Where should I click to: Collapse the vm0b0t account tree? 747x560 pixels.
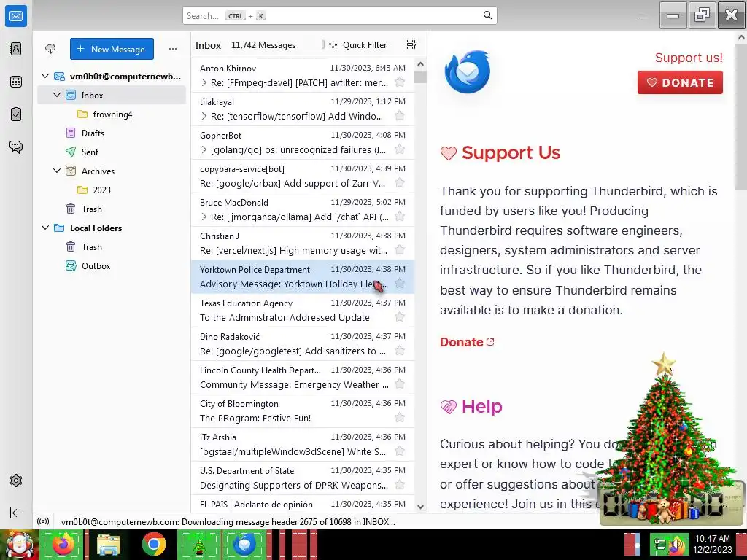[x=45, y=76]
